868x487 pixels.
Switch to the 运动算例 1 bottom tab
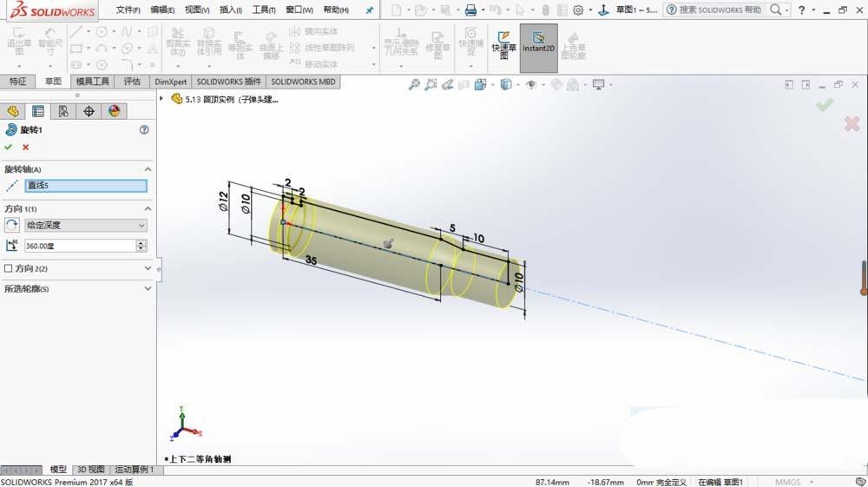[x=135, y=470]
